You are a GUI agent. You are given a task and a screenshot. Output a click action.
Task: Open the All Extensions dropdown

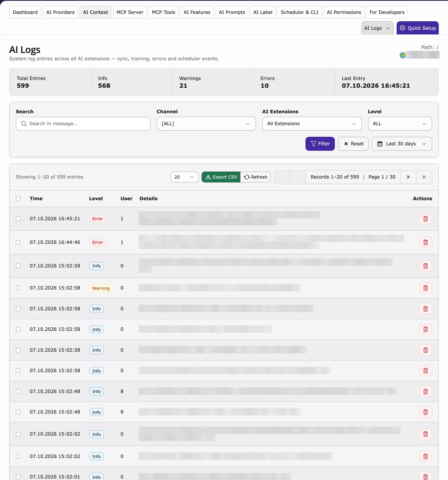(312, 124)
